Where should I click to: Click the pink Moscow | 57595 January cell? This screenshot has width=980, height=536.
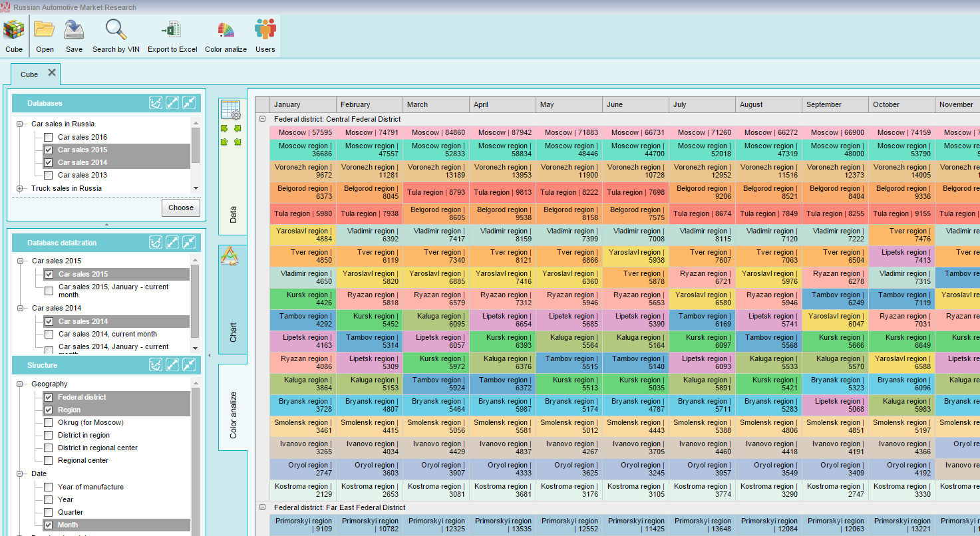[303, 132]
